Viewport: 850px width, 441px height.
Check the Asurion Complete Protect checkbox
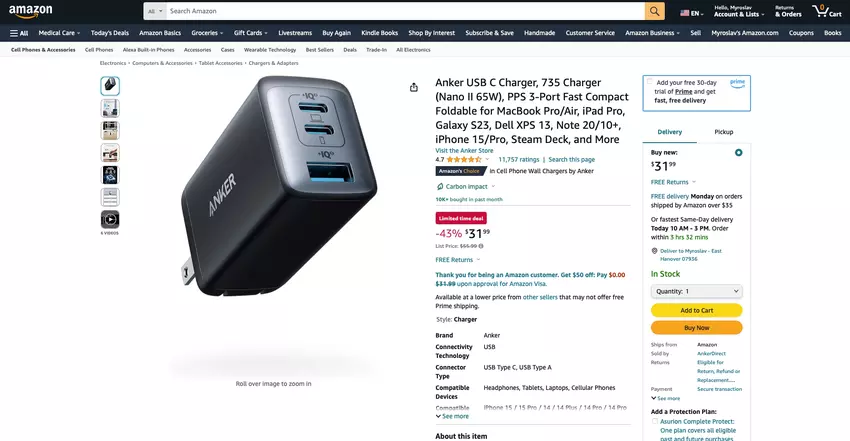(x=654, y=421)
